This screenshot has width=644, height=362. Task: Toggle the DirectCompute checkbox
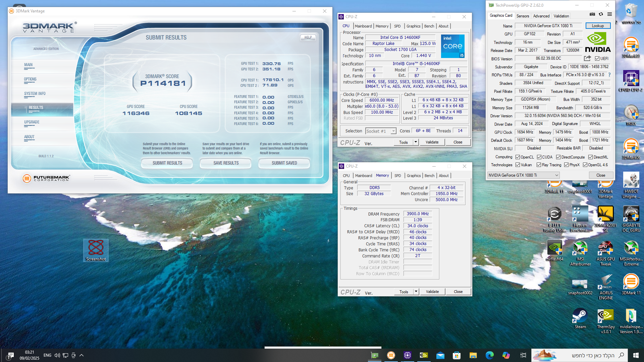point(558,157)
